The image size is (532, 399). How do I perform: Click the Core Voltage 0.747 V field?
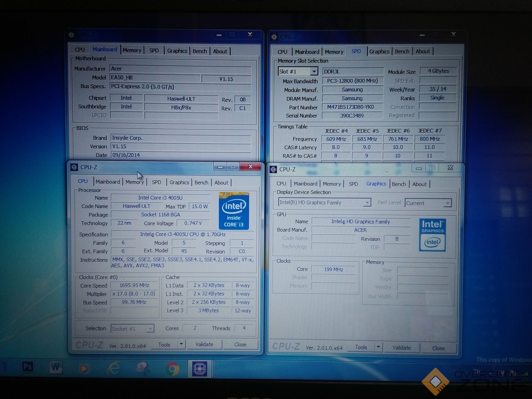click(x=193, y=223)
